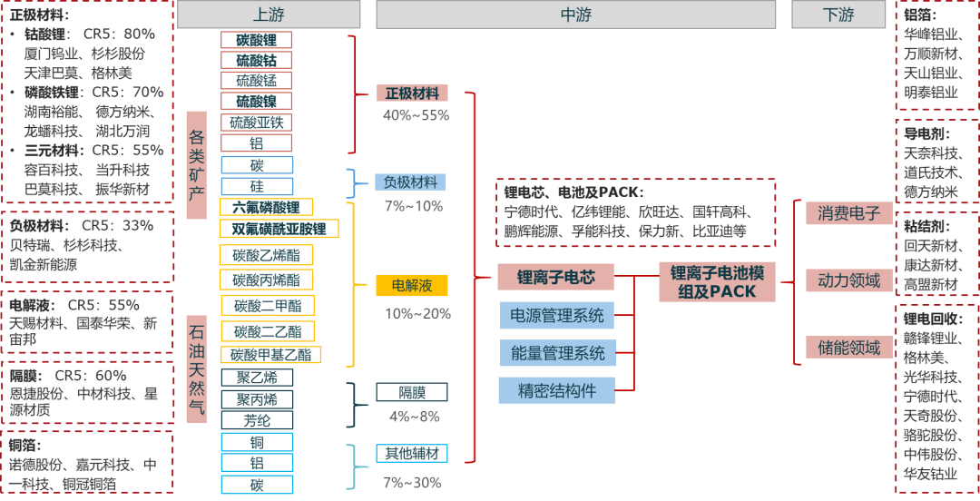
Task: Click the 明泰铝业 company name
Action: [x=931, y=93]
